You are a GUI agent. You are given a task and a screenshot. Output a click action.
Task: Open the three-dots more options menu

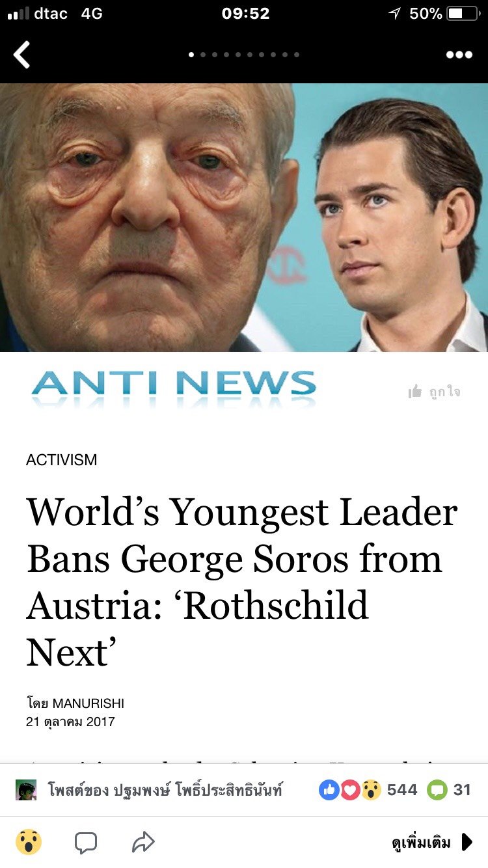459,55
